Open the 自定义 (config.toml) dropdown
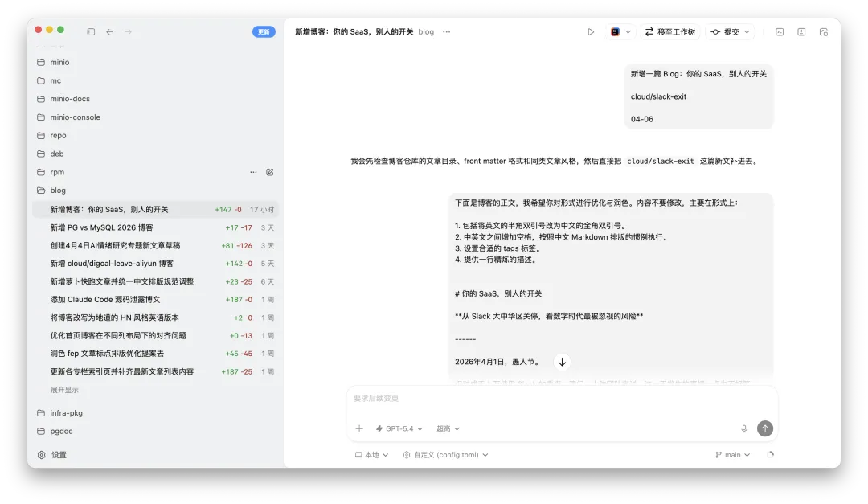868x504 pixels. (x=445, y=454)
